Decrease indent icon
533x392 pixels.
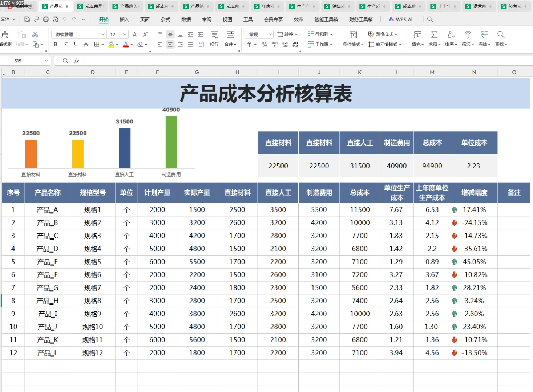click(x=190, y=34)
